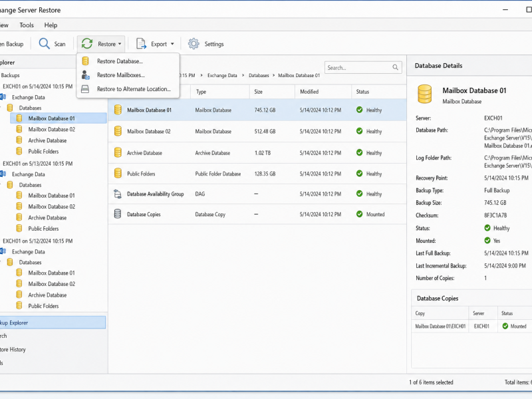Click the green Restore arrows icon

tap(87, 44)
